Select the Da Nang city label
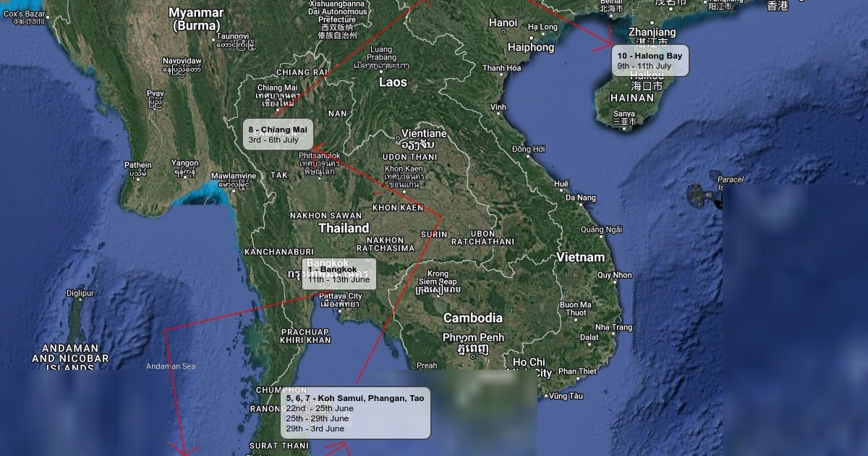This screenshot has width=868, height=456. [x=581, y=198]
